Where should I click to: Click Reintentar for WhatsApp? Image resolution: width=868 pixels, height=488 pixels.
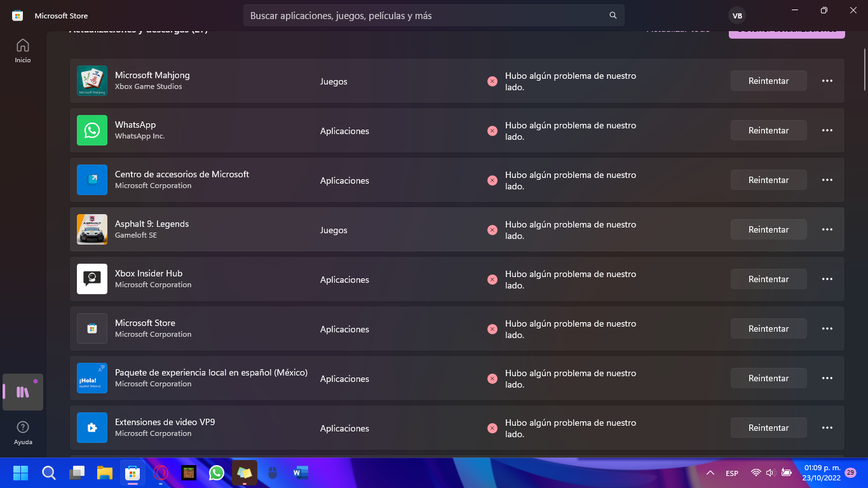(x=769, y=130)
